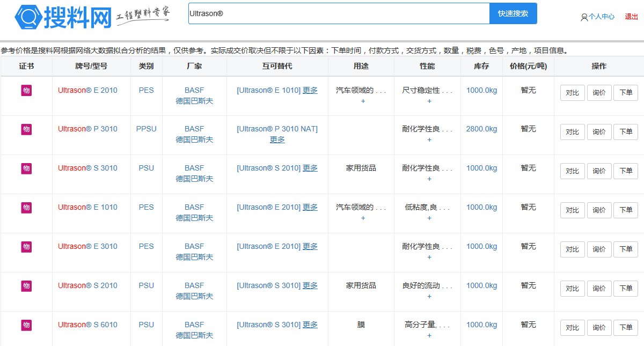The image size is (644, 346).
Task: Expand properties plus sign for Ultrason® S 6010
Action: pos(429,336)
